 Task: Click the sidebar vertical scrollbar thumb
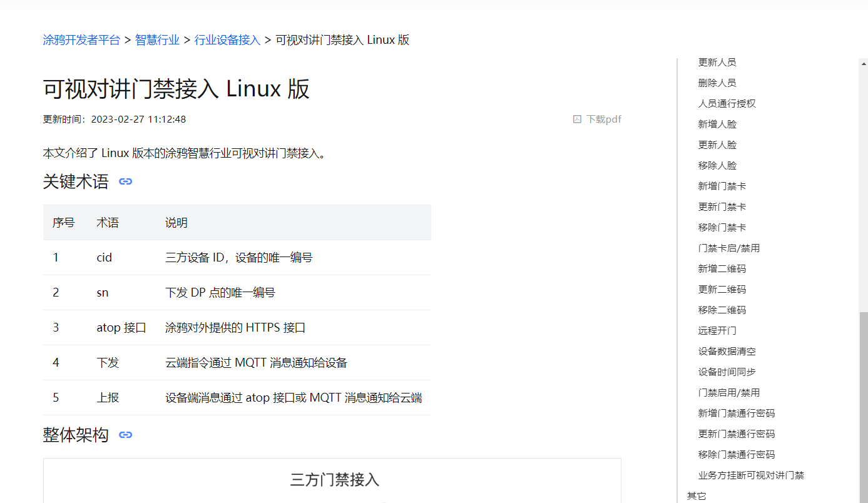click(x=864, y=407)
